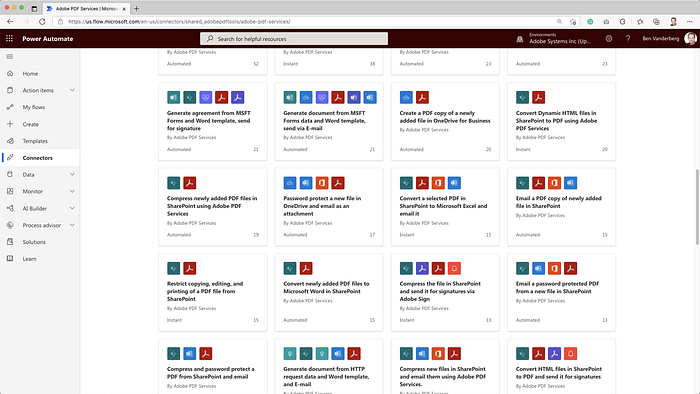Click Outlook icon on Compress and password protect card

tap(190, 353)
